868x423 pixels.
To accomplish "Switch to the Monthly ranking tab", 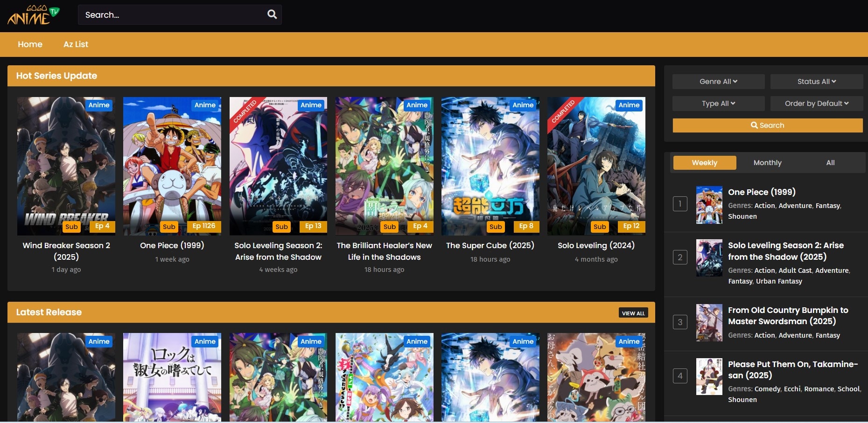I will (767, 163).
